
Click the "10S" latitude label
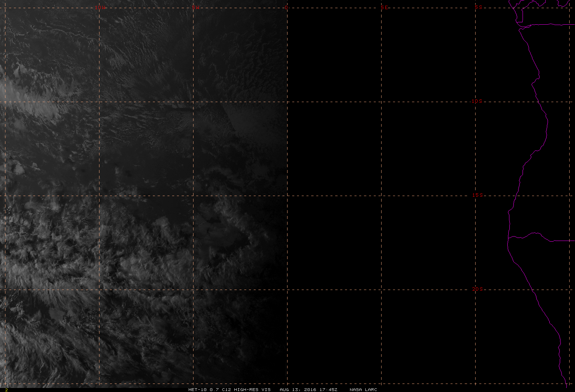[477, 101]
